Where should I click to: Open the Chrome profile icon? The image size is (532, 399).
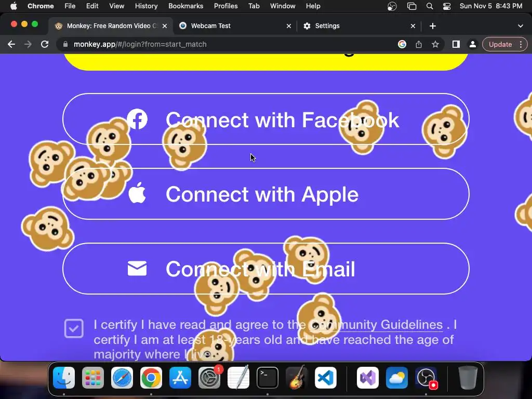pos(473,44)
